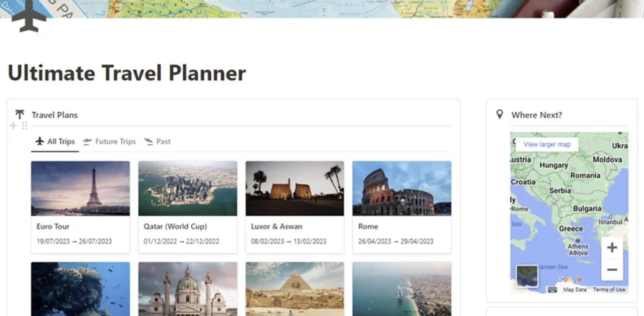The image size is (644, 316).
Task: Click the six-dot drag handle icon
Action: 24,126
